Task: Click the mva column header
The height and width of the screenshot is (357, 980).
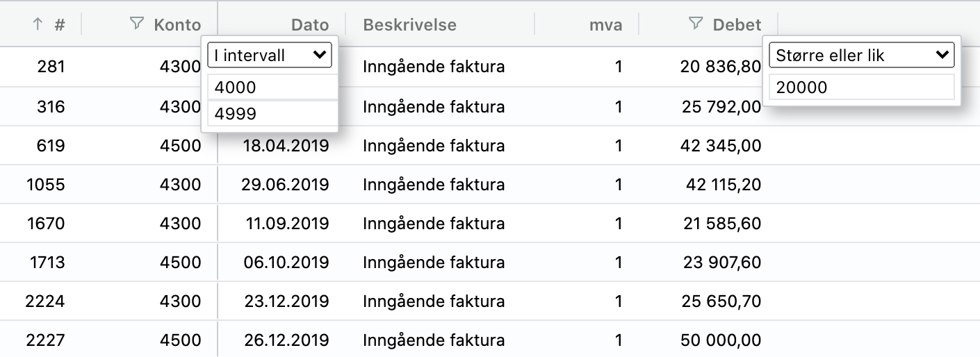Action: 604,25
